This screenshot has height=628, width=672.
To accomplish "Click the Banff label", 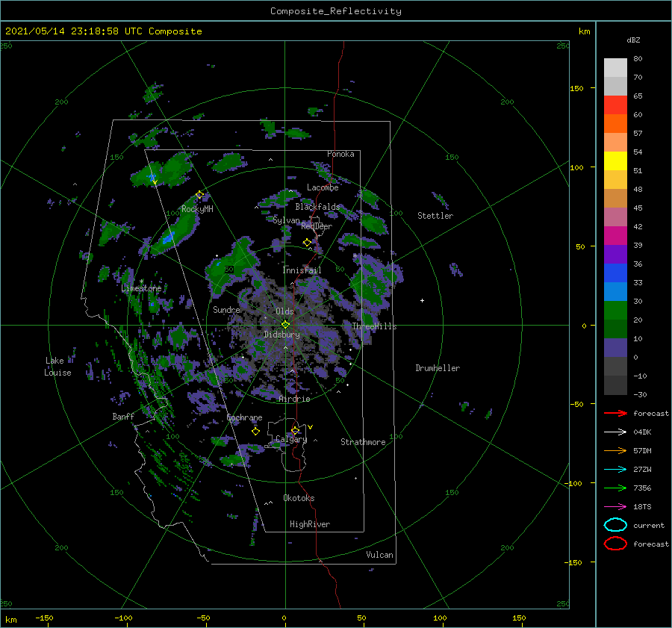I will point(123,416).
